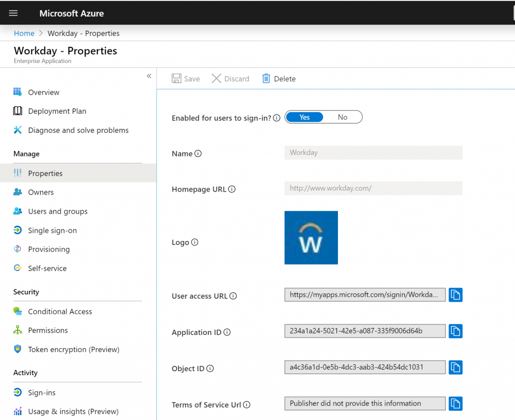
Task: Copy the Terms of Service Url
Action: (455, 403)
